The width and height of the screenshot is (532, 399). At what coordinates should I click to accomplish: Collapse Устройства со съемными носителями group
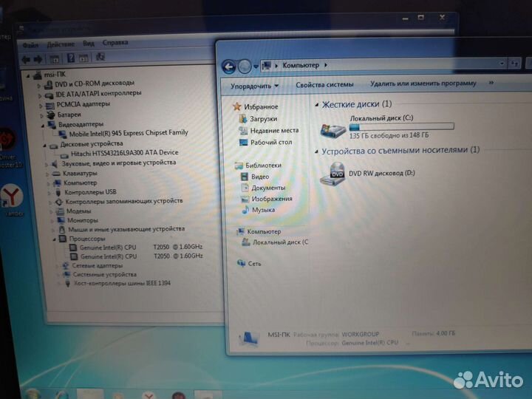(316, 151)
